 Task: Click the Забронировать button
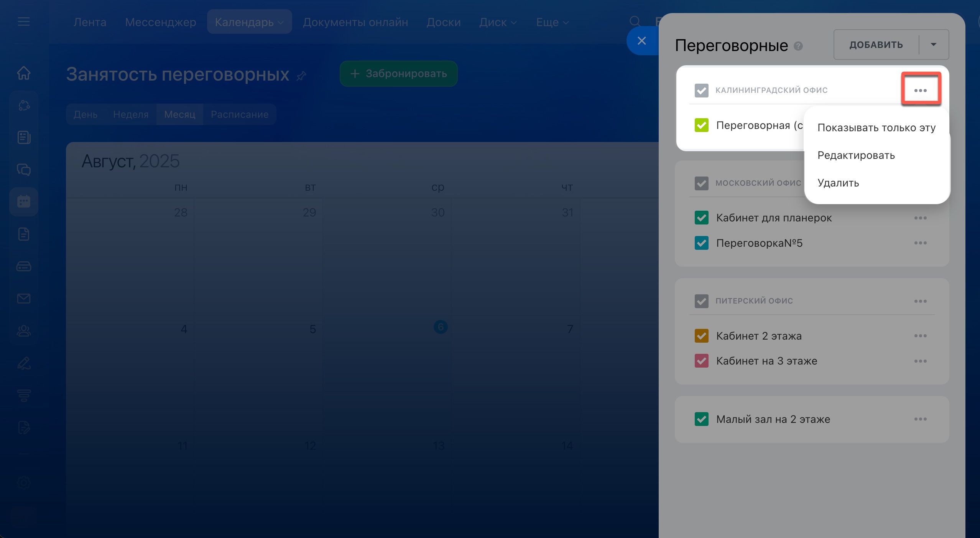pyautogui.click(x=398, y=74)
